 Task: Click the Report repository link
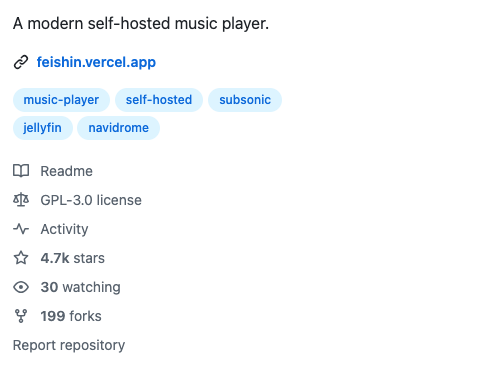coord(69,345)
